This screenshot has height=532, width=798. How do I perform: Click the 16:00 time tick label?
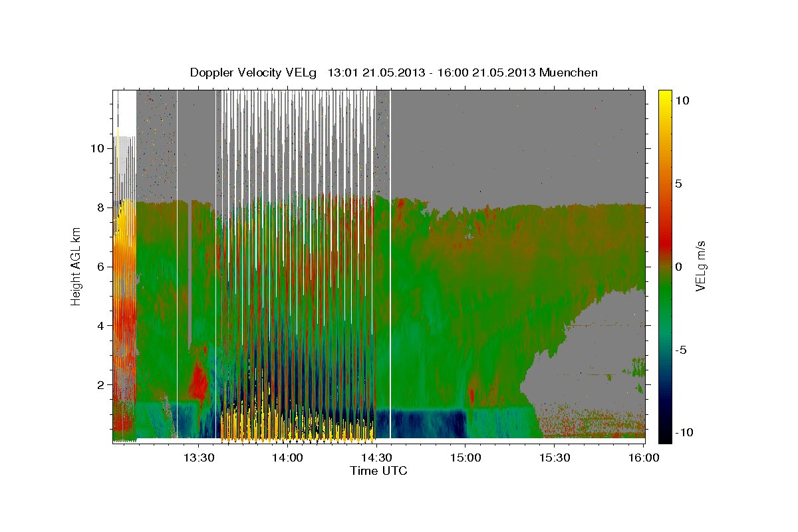[642, 458]
